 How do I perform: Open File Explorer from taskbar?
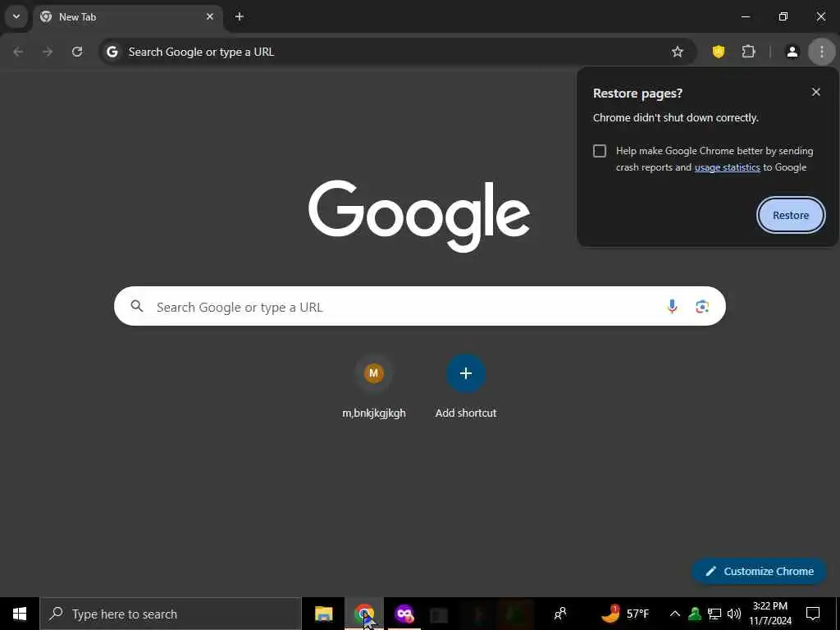323,614
